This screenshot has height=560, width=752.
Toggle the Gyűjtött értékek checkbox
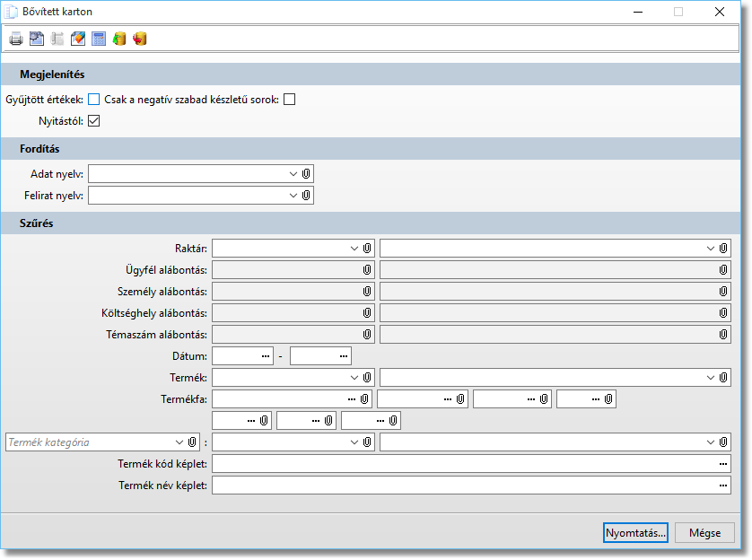point(94,100)
